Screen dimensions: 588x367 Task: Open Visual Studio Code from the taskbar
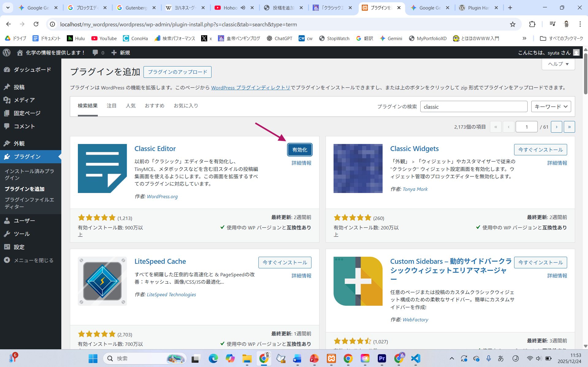pos(415,358)
